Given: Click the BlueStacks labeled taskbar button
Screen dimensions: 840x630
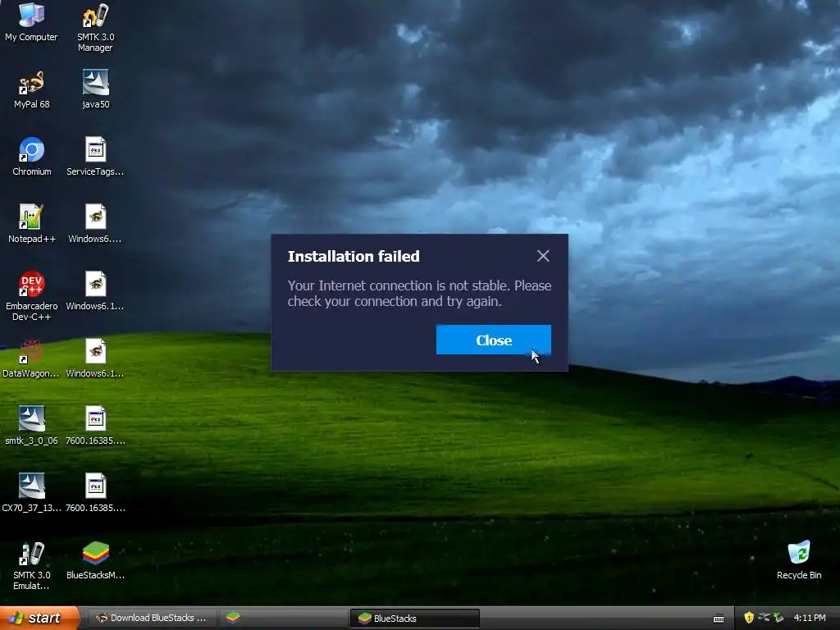Looking at the screenshot, I should [x=414, y=619].
